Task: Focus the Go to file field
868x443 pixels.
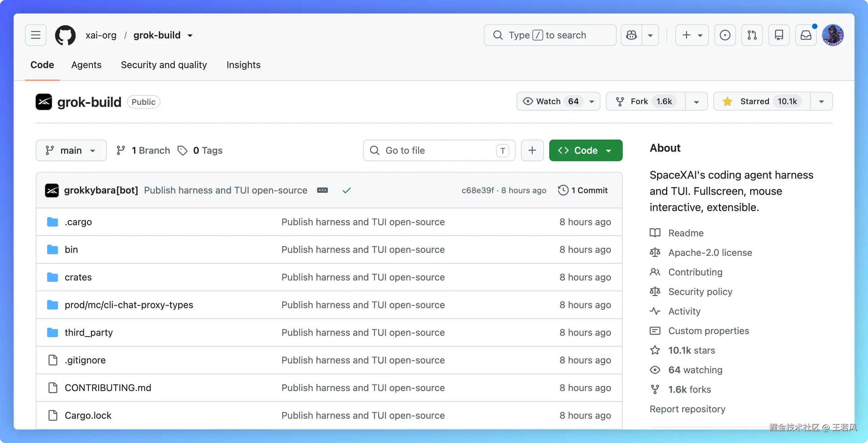Action: [439, 150]
